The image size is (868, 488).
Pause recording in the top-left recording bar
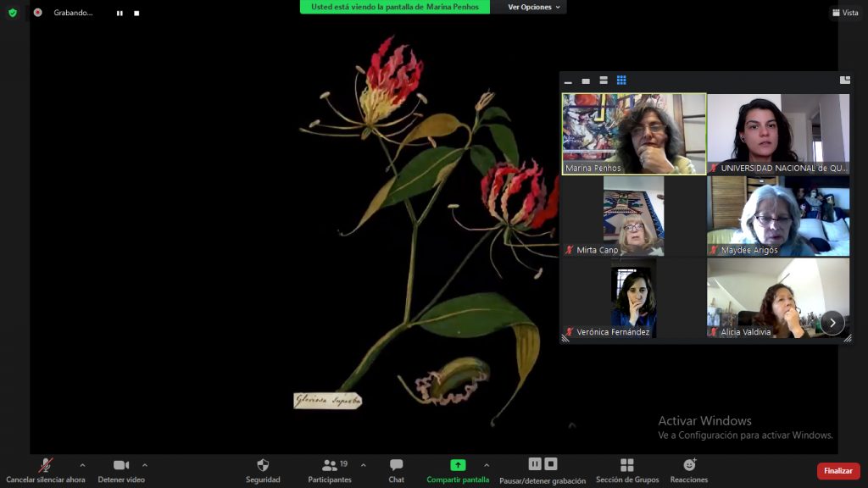coord(120,14)
